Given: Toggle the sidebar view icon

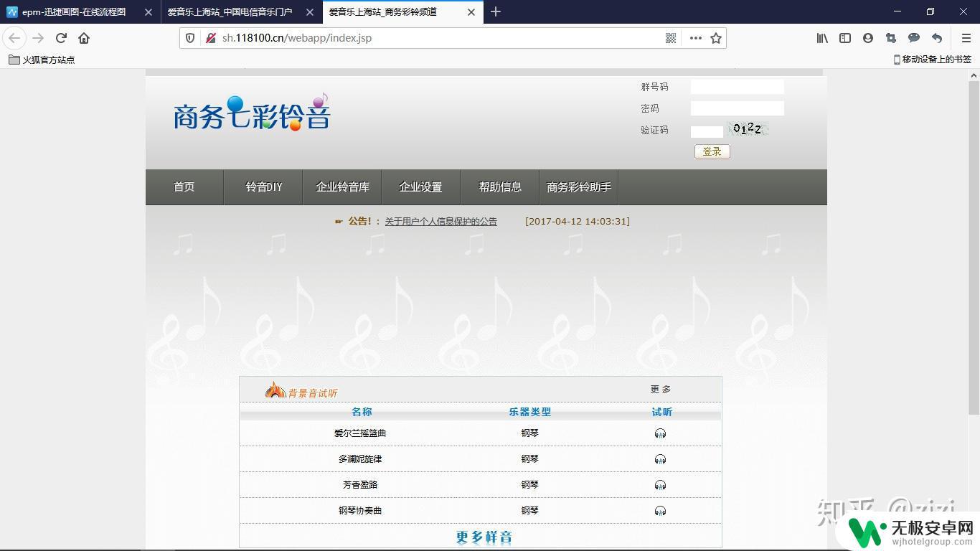Looking at the screenshot, I should click(845, 38).
